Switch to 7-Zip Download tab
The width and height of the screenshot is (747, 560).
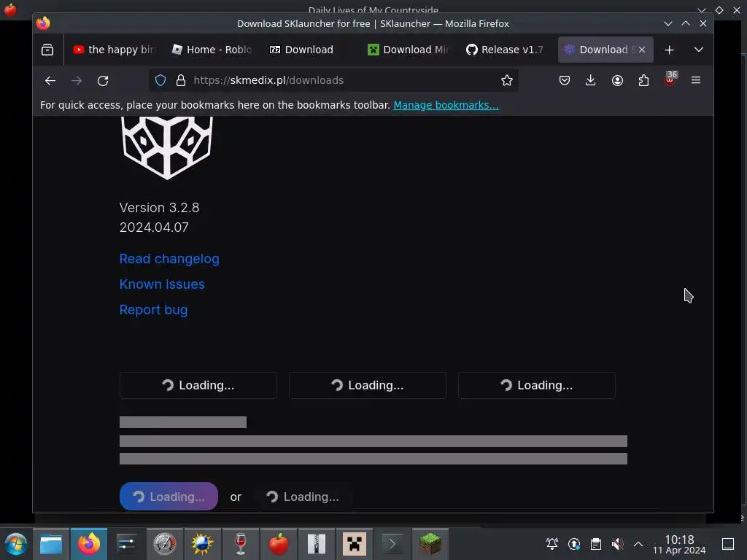[x=309, y=50]
